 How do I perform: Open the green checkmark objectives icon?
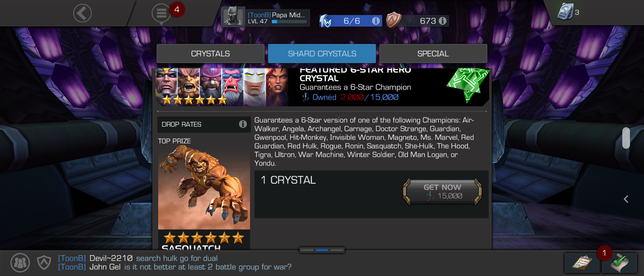click(x=619, y=263)
